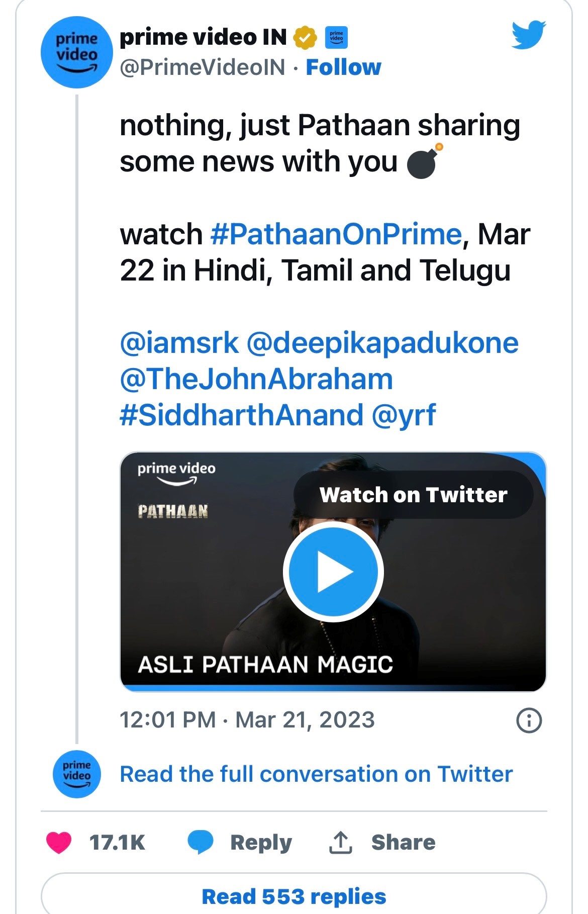Click Watch on Twitter label

tap(413, 495)
